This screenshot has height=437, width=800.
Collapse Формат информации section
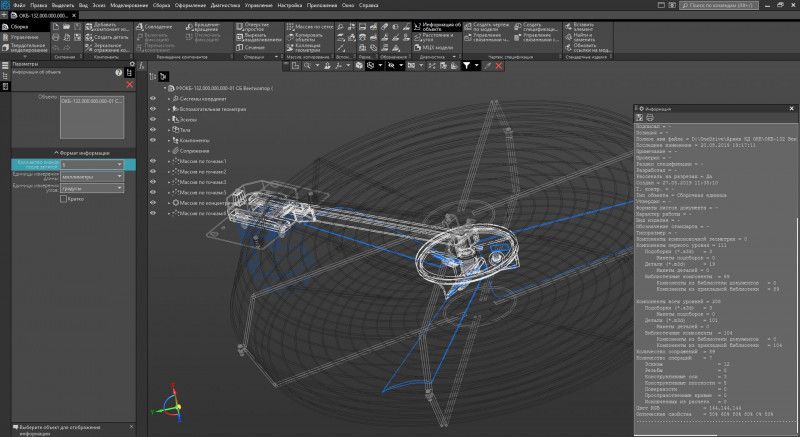pyautogui.click(x=82, y=153)
